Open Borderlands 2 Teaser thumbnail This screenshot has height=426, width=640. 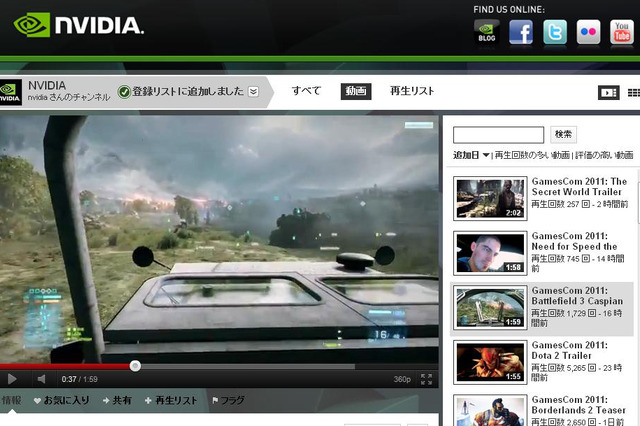[x=490, y=410]
